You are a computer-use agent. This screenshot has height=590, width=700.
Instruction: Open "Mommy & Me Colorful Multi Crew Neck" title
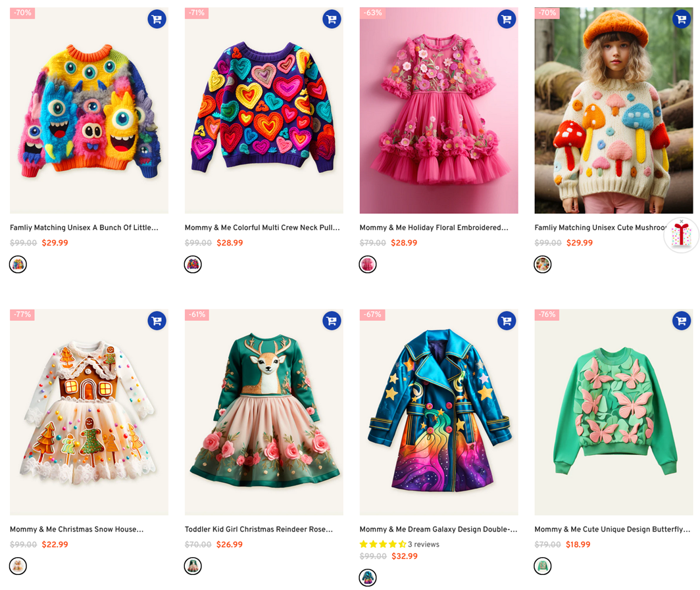pyautogui.click(x=262, y=228)
